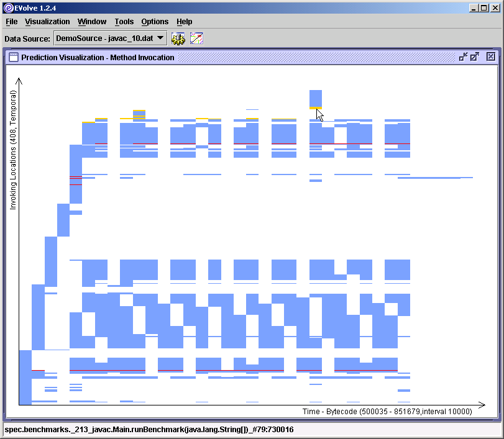Click the Time - Bytecode axis label
The width and height of the screenshot is (504, 439).
tap(387, 412)
